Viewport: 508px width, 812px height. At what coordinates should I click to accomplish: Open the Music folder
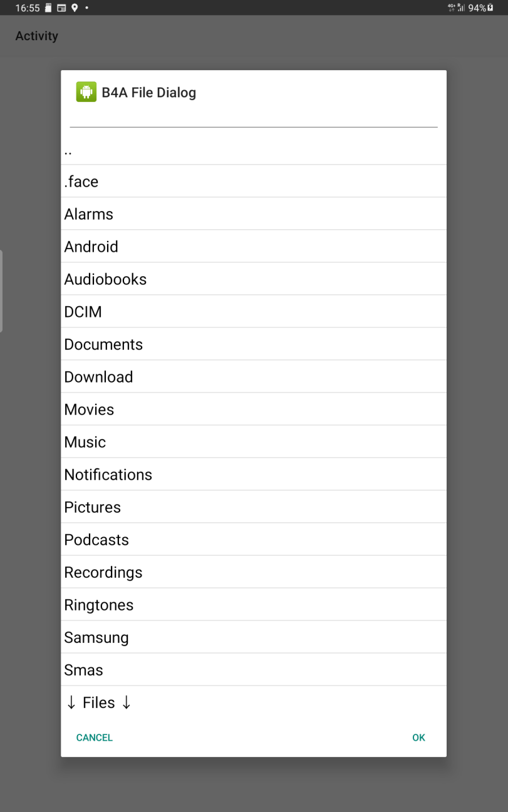tap(253, 442)
